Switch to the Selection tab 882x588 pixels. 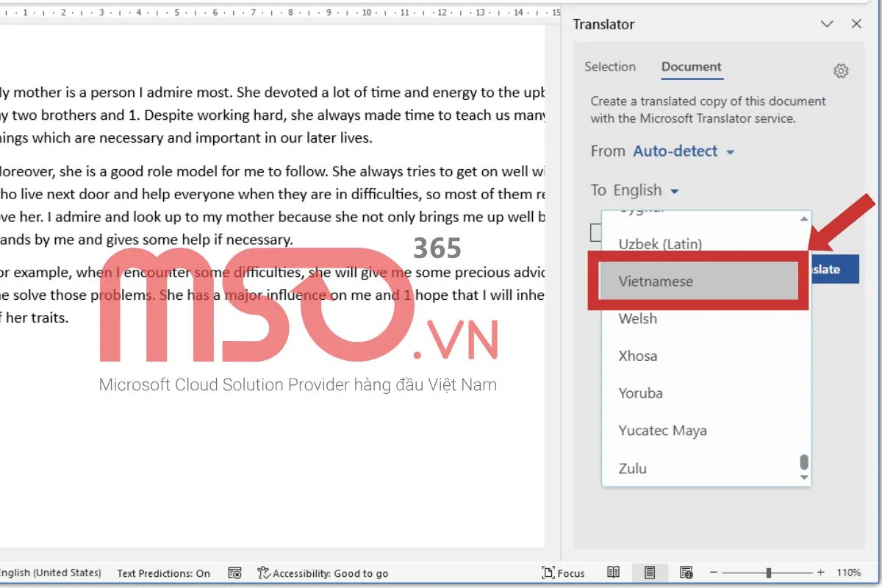610,67
